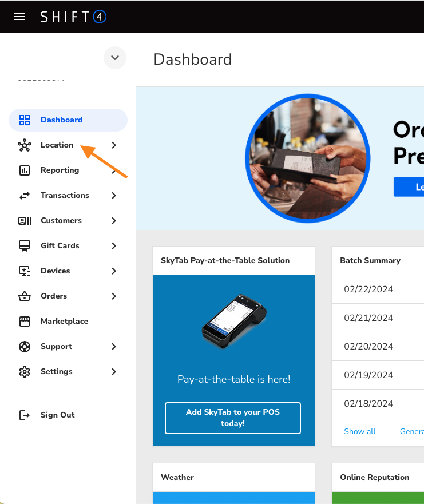Open Devices in the sidebar
Viewport: 424px width, 504px height.
tap(55, 271)
